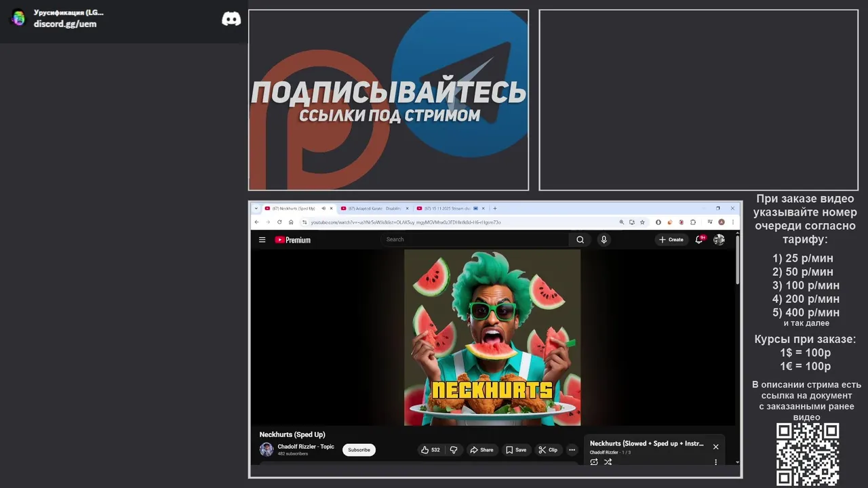Click the Chadolf Rizzler channel avatar
The height and width of the screenshot is (488, 868).
pyautogui.click(x=267, y=449)
